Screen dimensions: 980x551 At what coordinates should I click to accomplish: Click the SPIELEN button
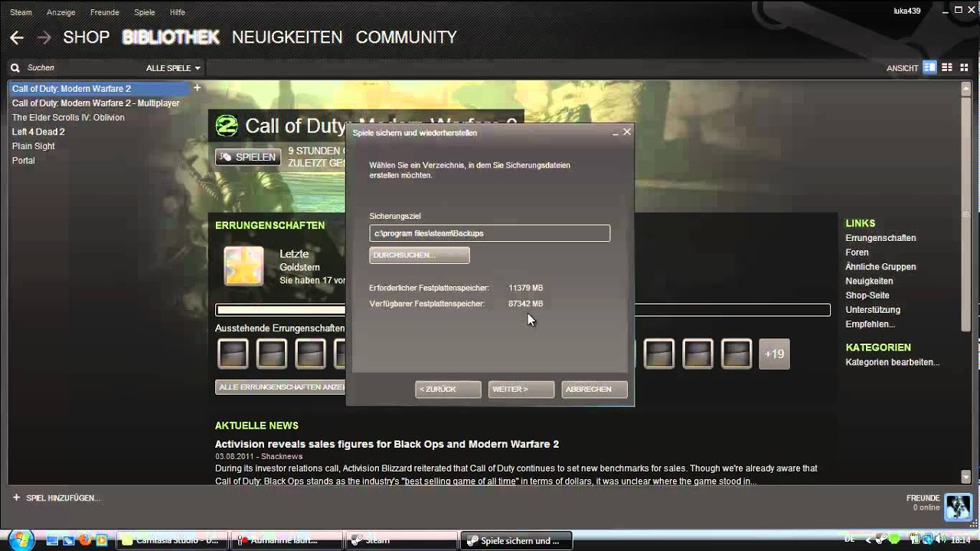point(248,157)
